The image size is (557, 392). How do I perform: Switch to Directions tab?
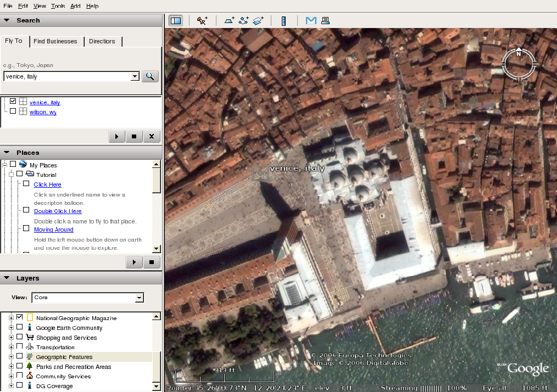pos(102,41)
